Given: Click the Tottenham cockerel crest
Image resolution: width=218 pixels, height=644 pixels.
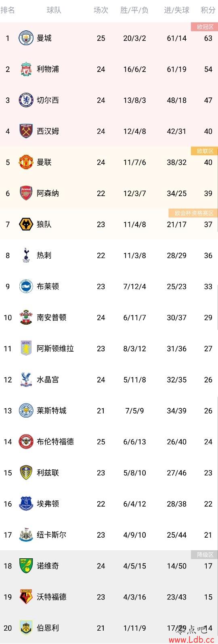Looking at the screenshot, I should [x=26, y=255].
